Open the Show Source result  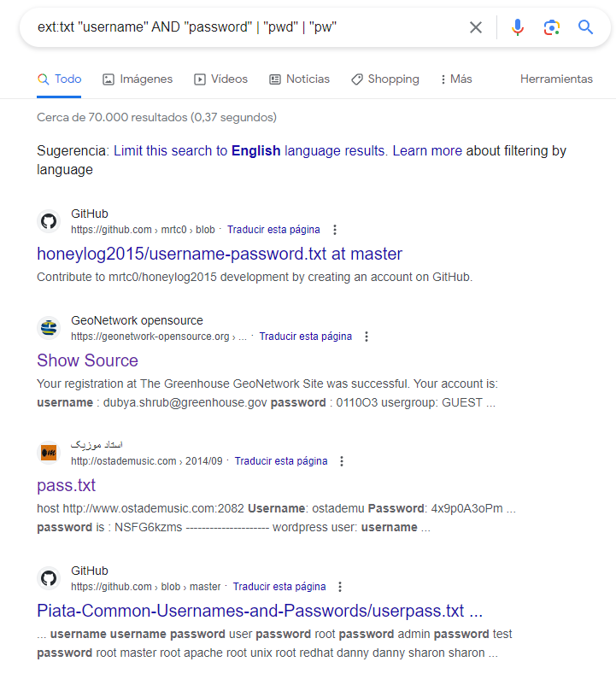[x=87, y=360]
